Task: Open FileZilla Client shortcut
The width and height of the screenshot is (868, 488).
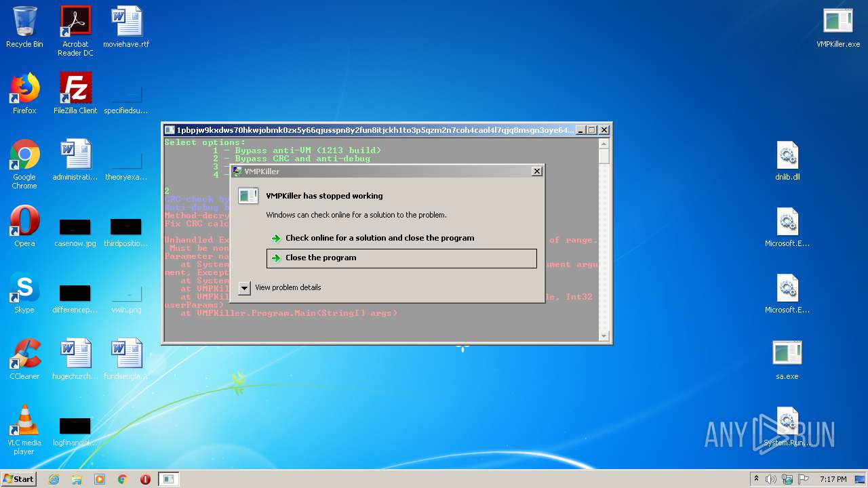Action: click(75, 94)
